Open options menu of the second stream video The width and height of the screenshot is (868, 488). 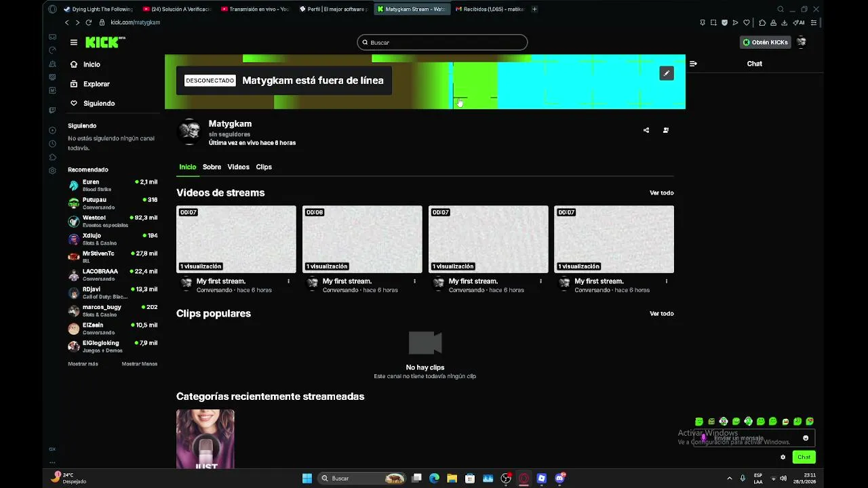(415, 281)
